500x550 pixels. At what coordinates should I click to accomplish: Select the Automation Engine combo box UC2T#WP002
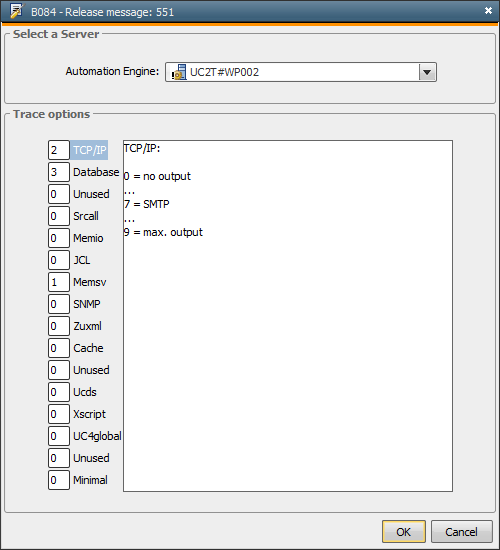click(x=301, y=72)
